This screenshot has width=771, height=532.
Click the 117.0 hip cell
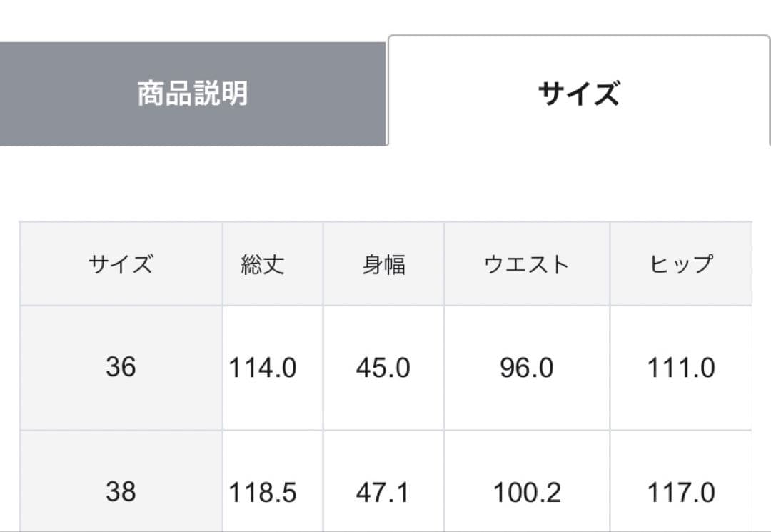click(x=681, y=493)
